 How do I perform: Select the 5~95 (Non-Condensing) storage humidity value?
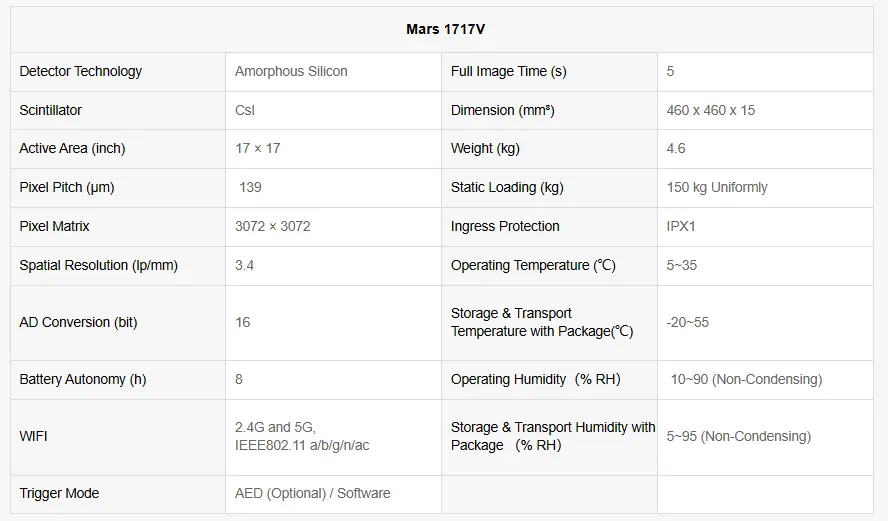click(x=739, y=436)
